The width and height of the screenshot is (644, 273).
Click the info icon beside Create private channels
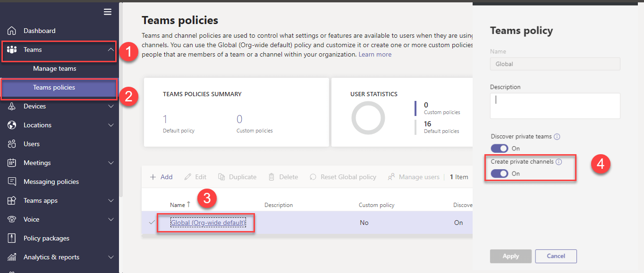click(559, 162)
